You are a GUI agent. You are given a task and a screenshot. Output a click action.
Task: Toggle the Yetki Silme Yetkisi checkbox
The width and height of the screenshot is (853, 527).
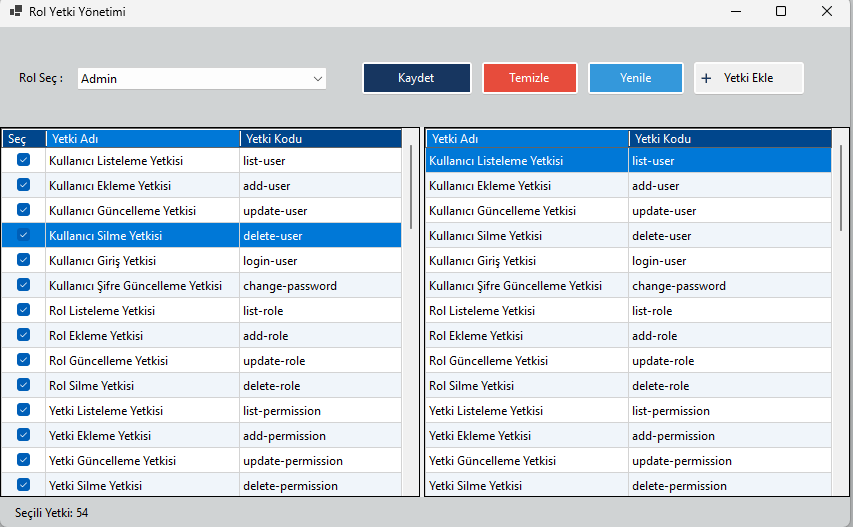23,485
